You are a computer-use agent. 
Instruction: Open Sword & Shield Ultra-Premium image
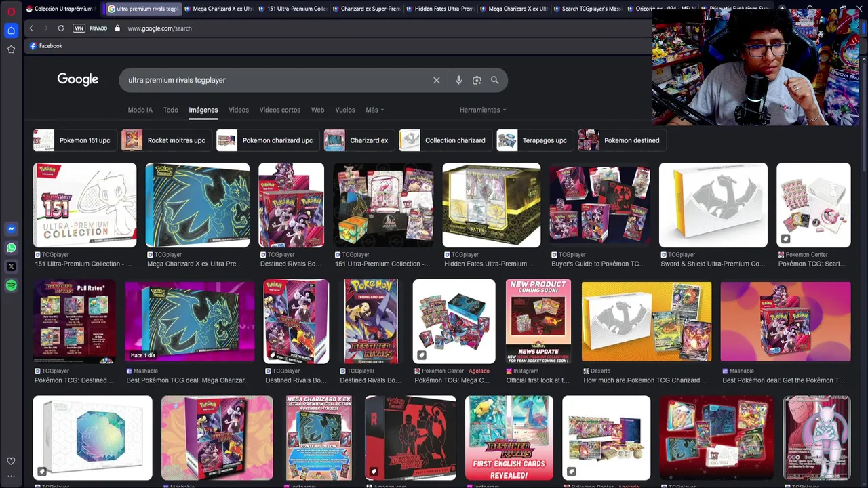(x=713, y=205)
